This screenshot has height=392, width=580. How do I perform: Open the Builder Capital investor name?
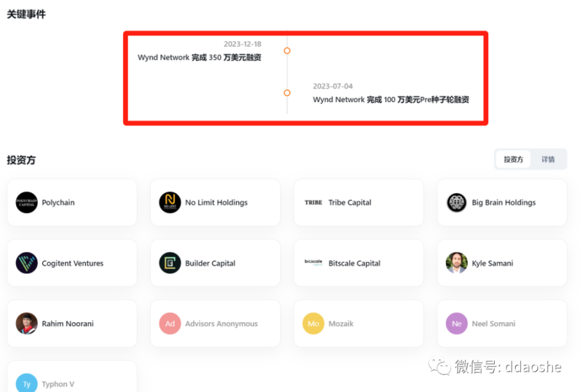point(210,263)
